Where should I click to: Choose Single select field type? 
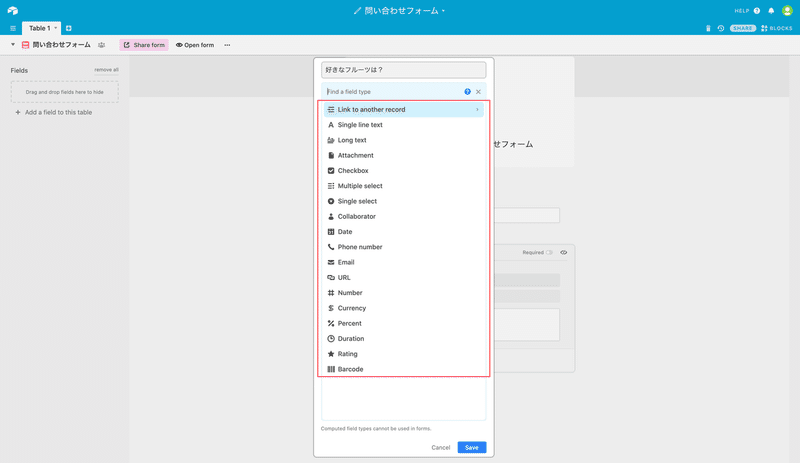pos(404,201)
